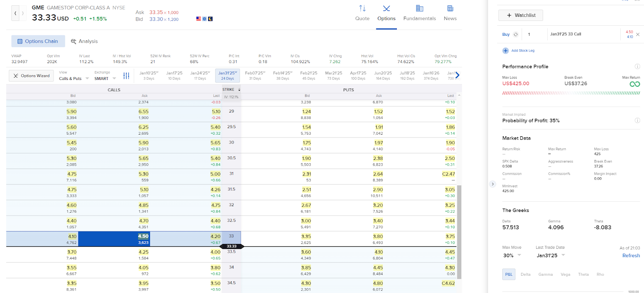Click the call ask 4.50 at strike 33
Image resolution: width=644 pixels, height=293 pixels.
click(143, 236)
